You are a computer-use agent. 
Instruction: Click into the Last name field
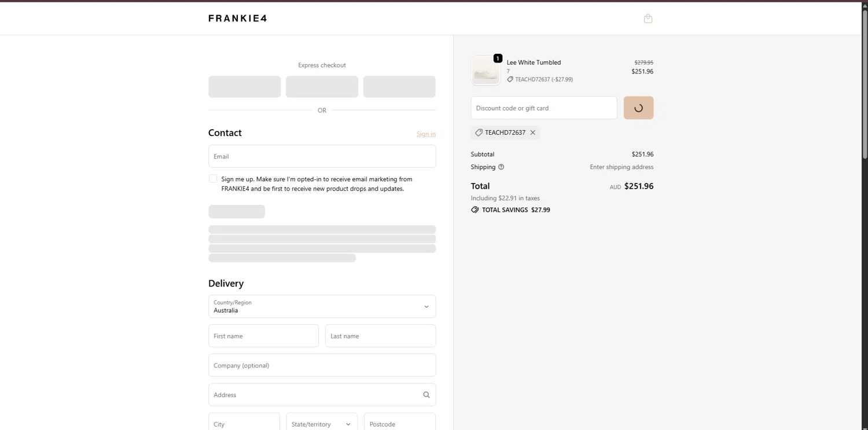(x=381, y=336)
